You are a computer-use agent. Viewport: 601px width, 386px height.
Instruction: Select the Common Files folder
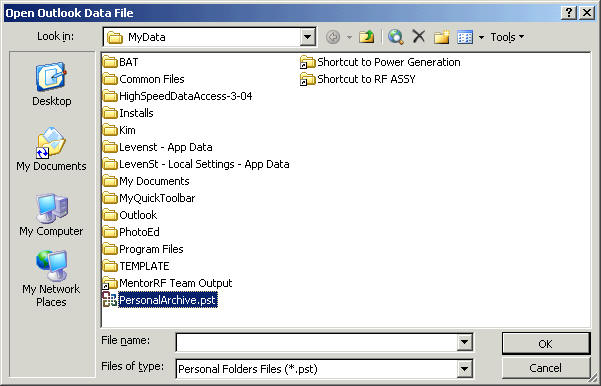[x=144, y=79]
